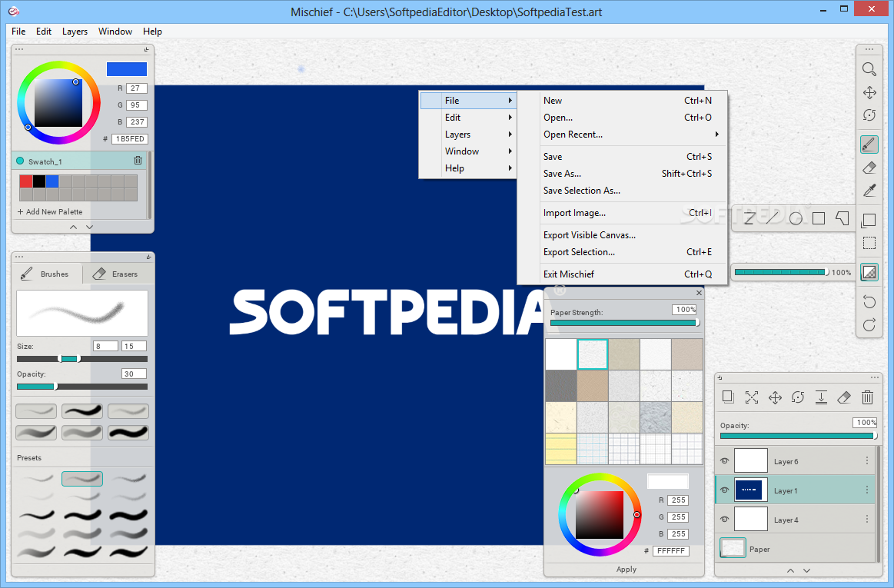894x588 pixels.
Task: Click the up chevron below the swatch palette
Action: (73, 227)
